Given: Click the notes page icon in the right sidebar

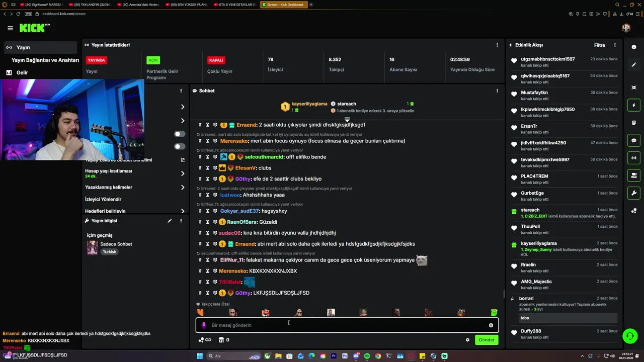Looking at the screenshot, I should coord(634,123).
